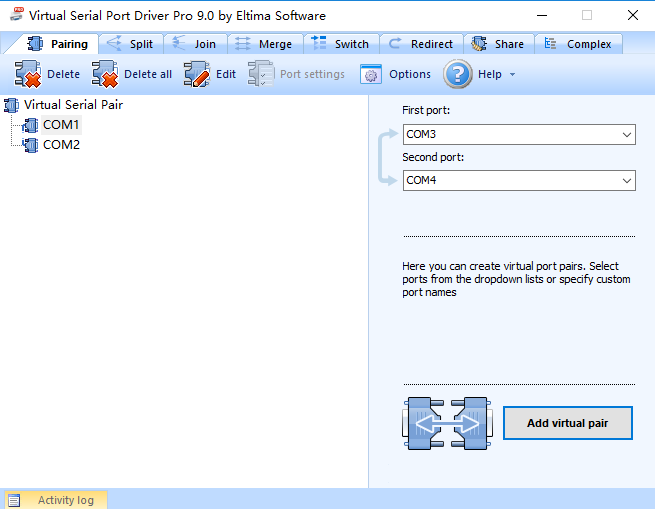Click the Switch tab icon
Viewport: 655px width, 509px height.
[x=319, y=43]
